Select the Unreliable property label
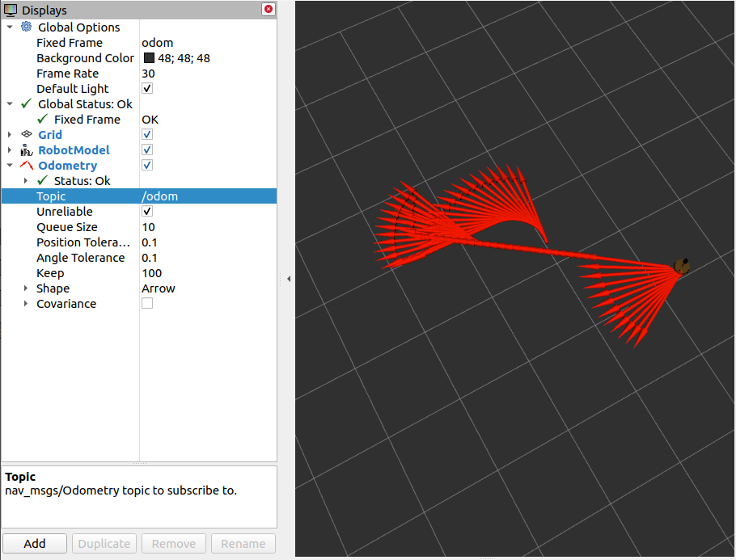Viewport: 736px width, 560px height. coord(65,212)
